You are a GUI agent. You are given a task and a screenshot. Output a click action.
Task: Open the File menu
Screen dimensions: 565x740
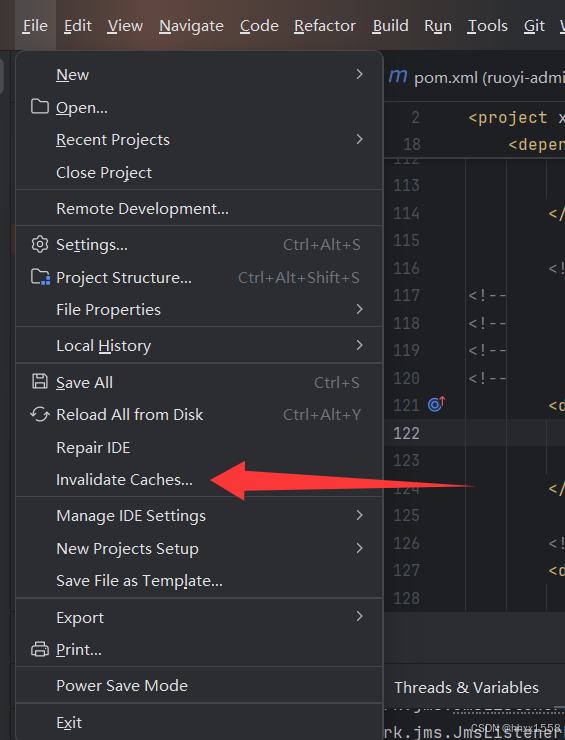[x=35, y=25]
